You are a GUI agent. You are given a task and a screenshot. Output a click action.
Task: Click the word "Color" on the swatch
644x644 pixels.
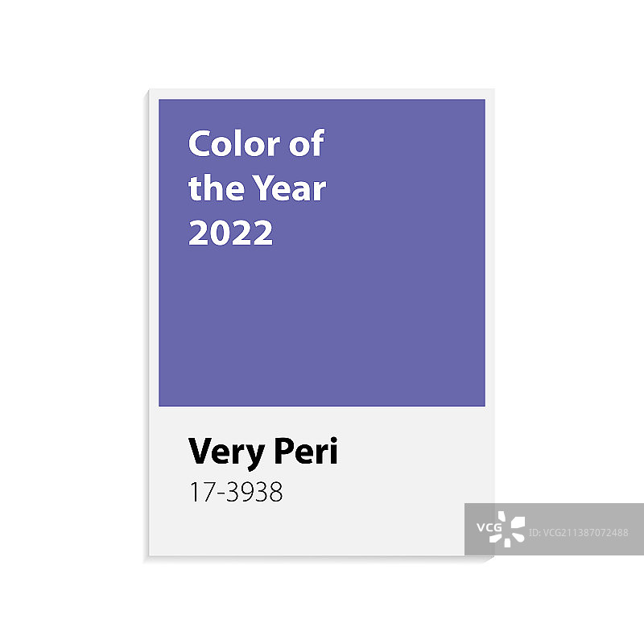[234, 144]
